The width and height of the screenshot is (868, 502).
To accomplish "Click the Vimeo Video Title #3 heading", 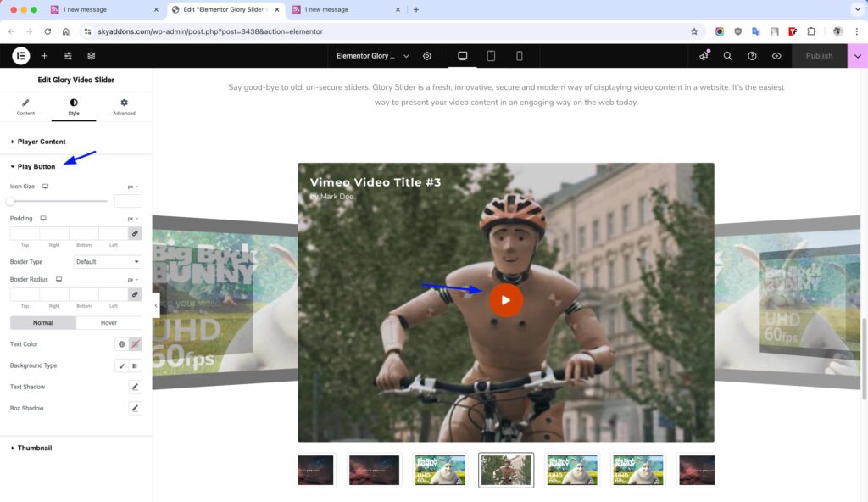I will pos(376,182).
